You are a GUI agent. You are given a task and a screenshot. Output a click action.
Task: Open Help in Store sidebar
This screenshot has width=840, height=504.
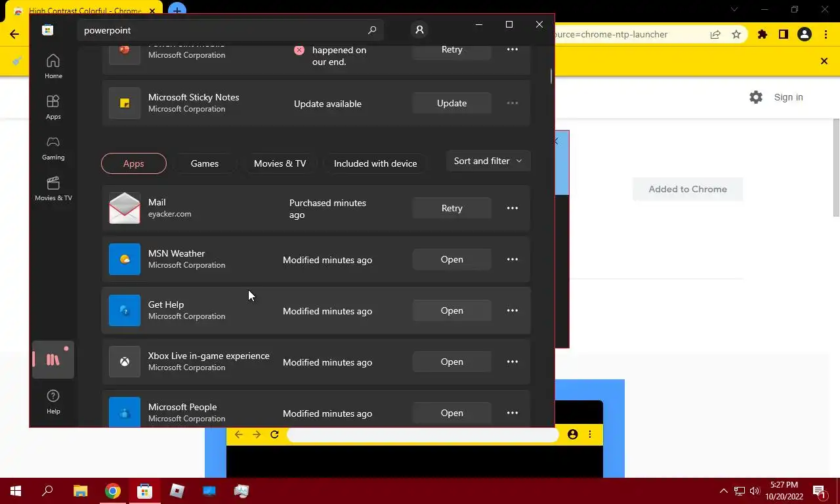click(53, 401)
